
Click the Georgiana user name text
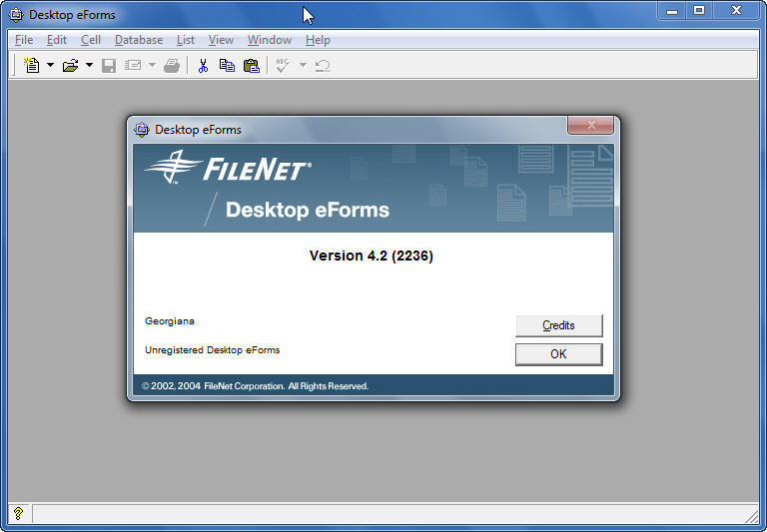click(169, 321)
